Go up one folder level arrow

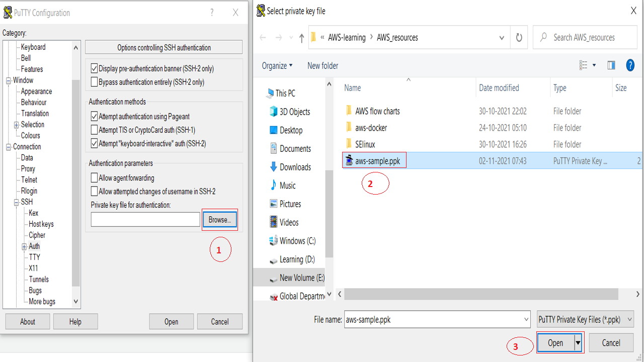(x=301, y=38)
